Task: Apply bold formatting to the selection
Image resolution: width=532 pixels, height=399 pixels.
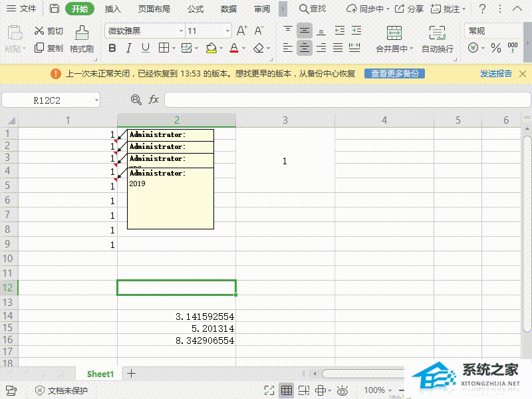Action: [112, 48]
